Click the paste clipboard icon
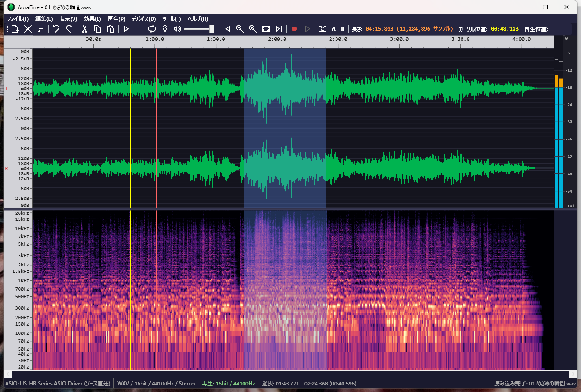The image size is (581, 392). 111,29
